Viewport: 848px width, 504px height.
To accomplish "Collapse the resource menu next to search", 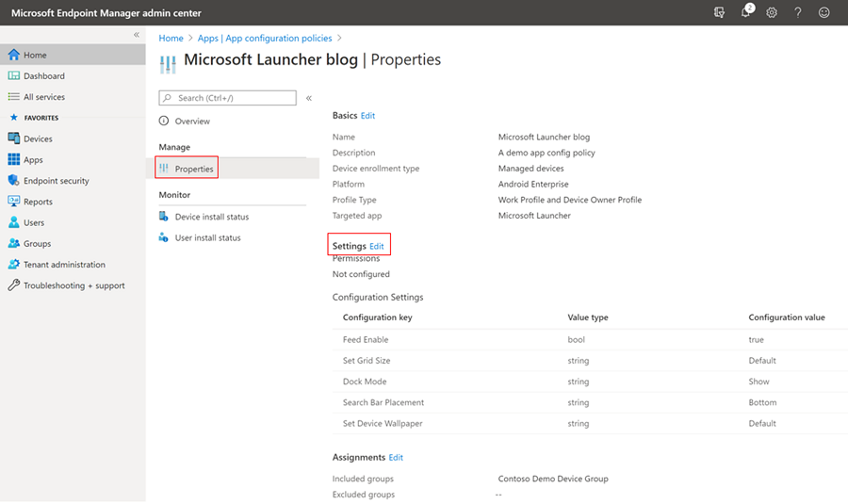I will [309, 98].
